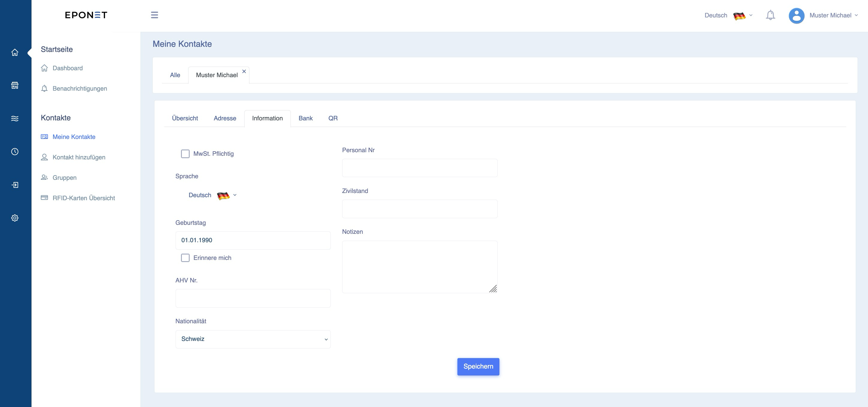The width and height of the screenshot is (868, 407).
Task: Open the clock icon in the blue sidebar
Action: click(14, 152)
